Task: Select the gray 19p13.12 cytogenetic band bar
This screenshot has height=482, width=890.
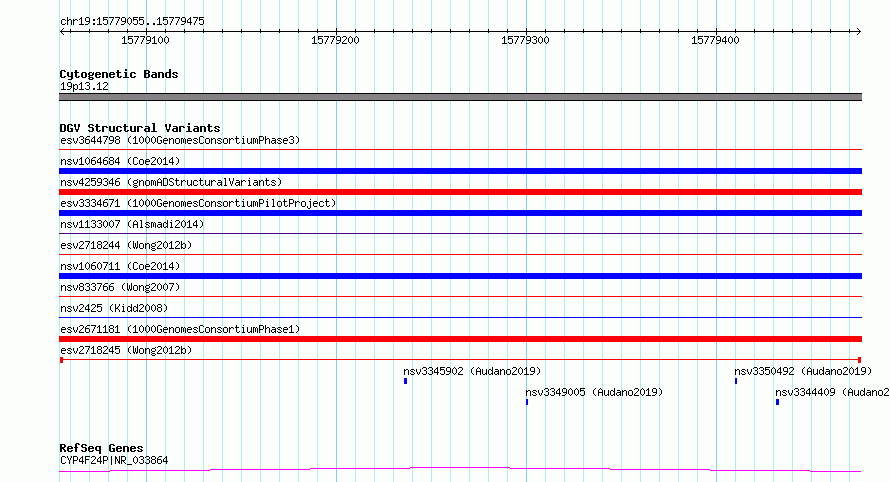Action: pos(460,97)
